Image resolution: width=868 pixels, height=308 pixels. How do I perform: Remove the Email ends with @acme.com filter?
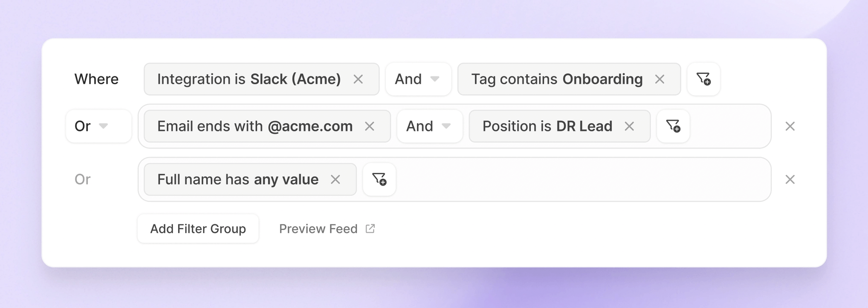[x=370, y=126]
